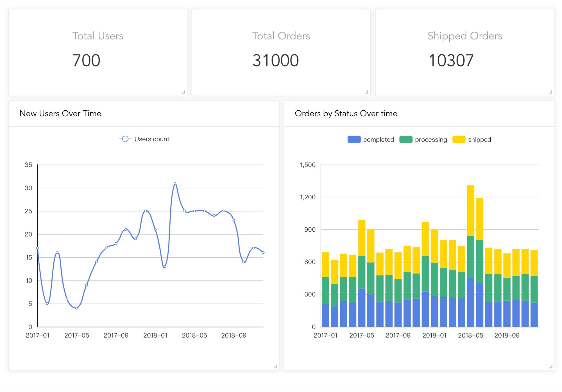Click the 2017-09 label on orders chart axis
Image resolution: width=562 pixels, height=392 pixels.
(x=398, y=335)
